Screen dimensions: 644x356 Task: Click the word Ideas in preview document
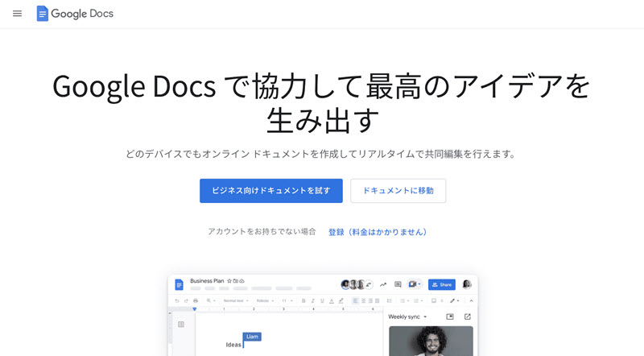click(x=233, y=345)
